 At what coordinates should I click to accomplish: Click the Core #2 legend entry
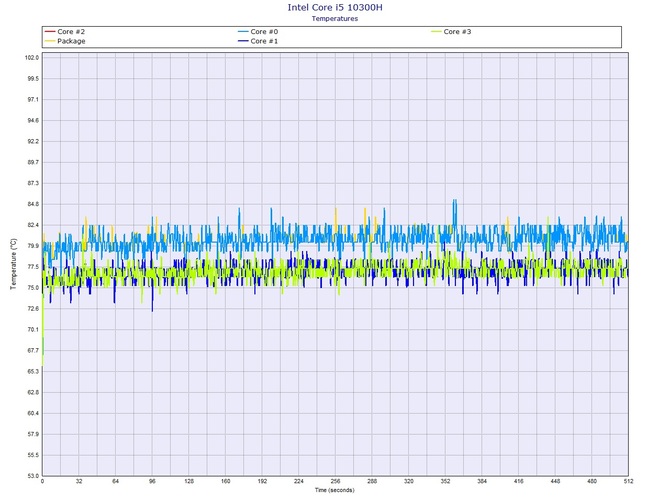[65, 32]
